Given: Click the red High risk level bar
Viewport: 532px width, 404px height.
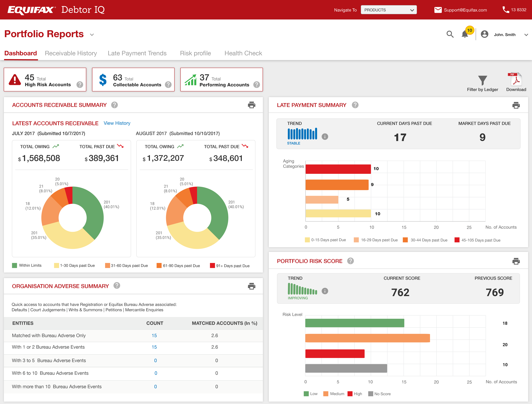Looking at the screenshot, I should coord(335,354).
